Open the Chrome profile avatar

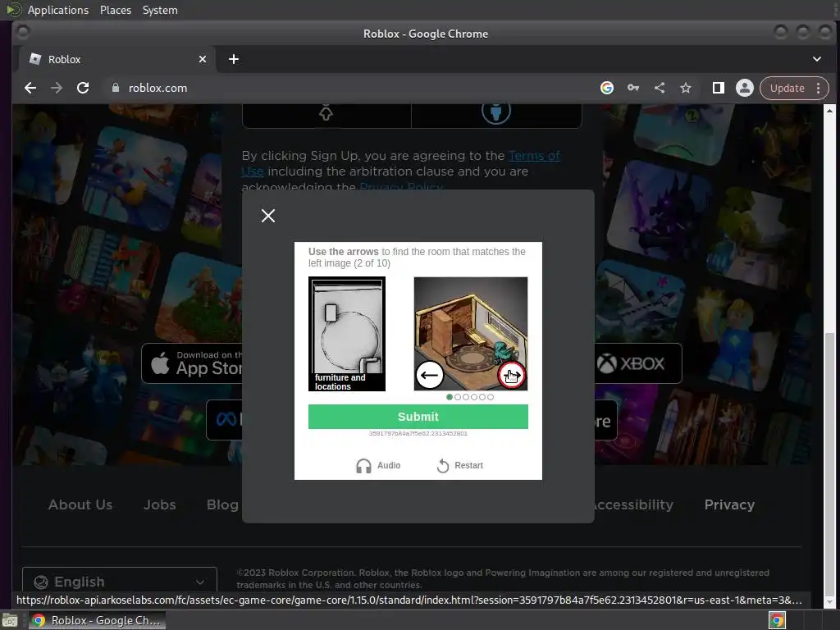pyautogui.click(x=745, y=88)
